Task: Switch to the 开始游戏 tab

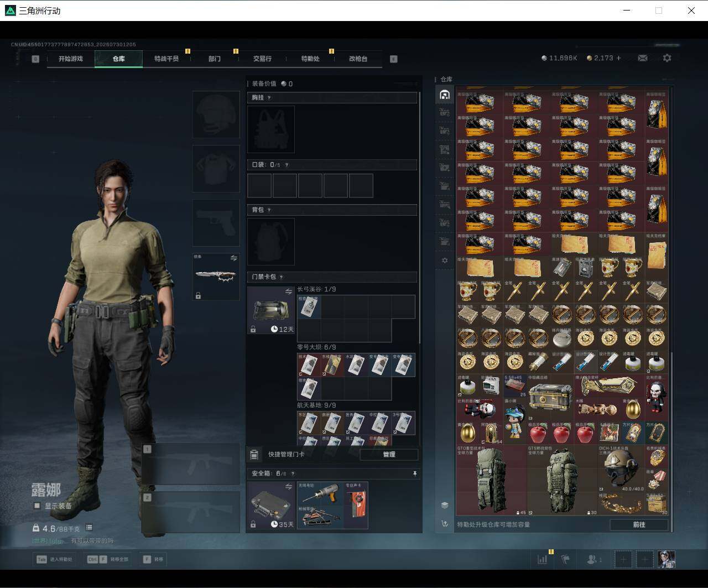Action: [71, 59]
